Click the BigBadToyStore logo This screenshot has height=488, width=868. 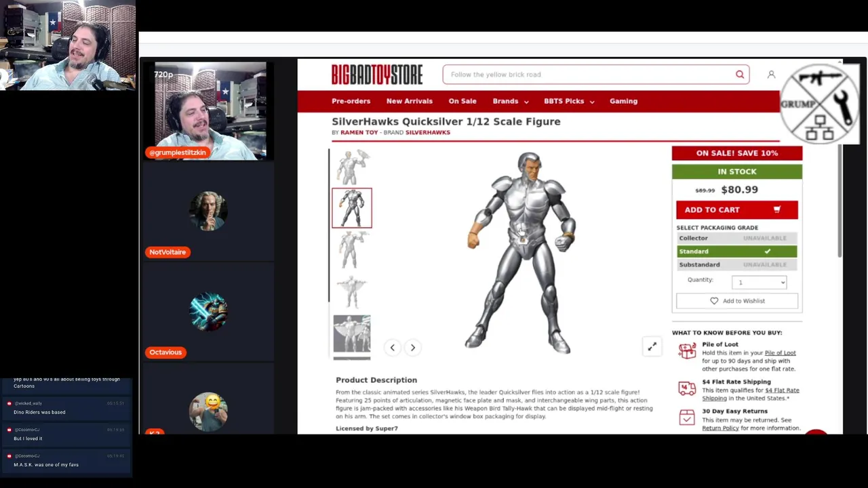(377, 75)
